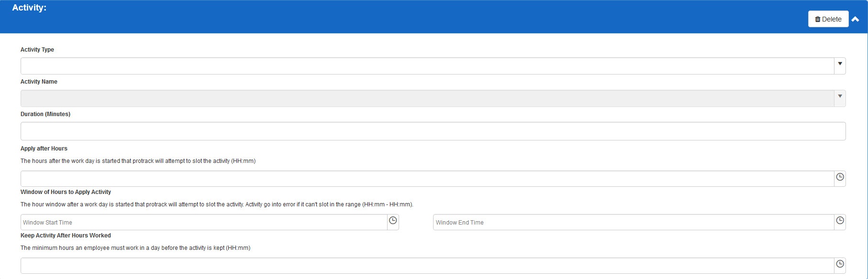The image size is (868, 279).
Task: Open the Window End Time clock icon
Action: [x=840, y=221]
